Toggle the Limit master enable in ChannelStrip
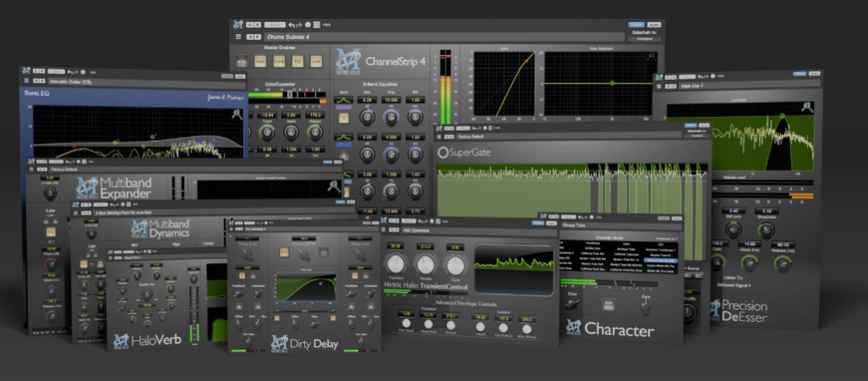Screen dimensions: 868x381 316,61
